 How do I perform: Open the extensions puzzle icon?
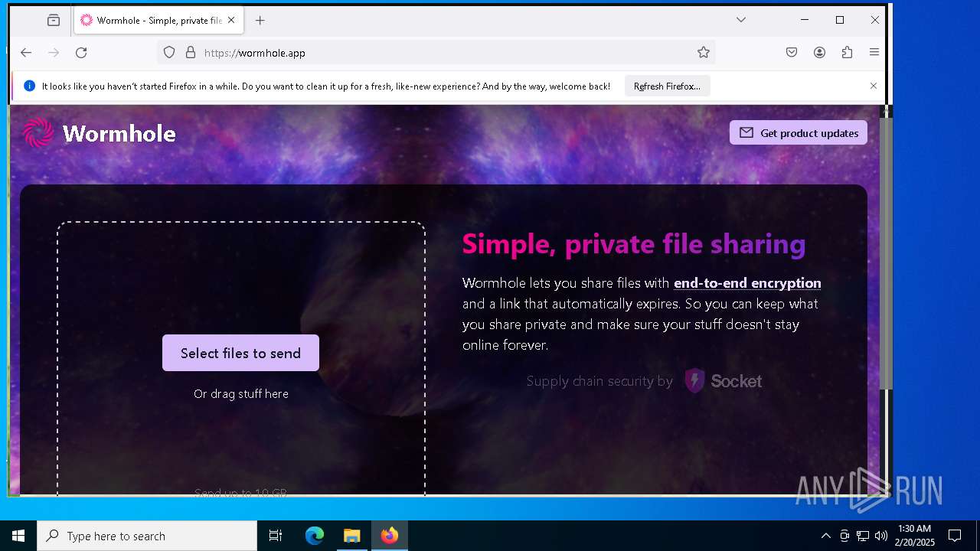tap(847, 53)
